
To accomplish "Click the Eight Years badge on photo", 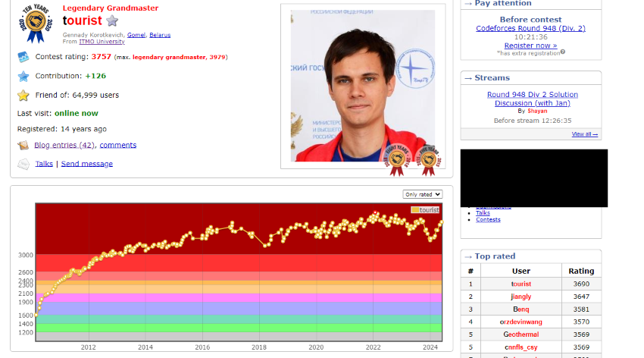I will click(x=397, y=159).
